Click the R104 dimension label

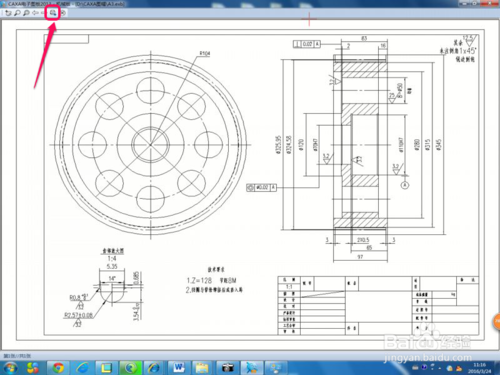pyautogui.click(x=205, y=53)
